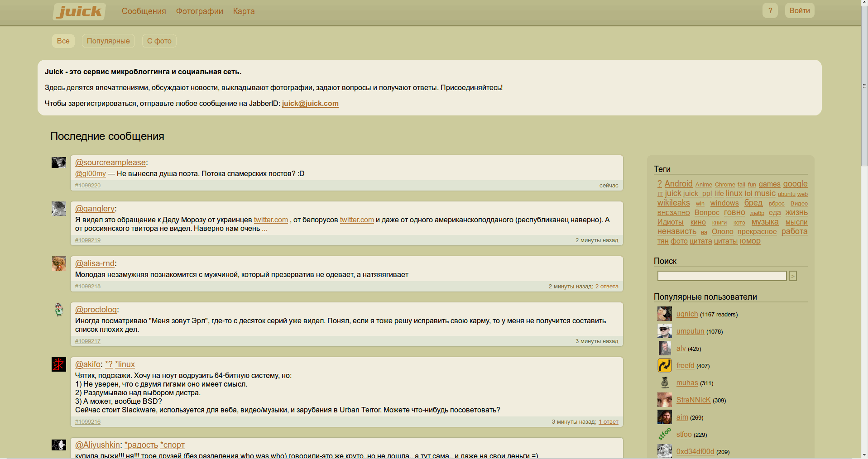The image size is (868, 459).
Task: Click alv's avatar in popular users
Action: point(665,348)
